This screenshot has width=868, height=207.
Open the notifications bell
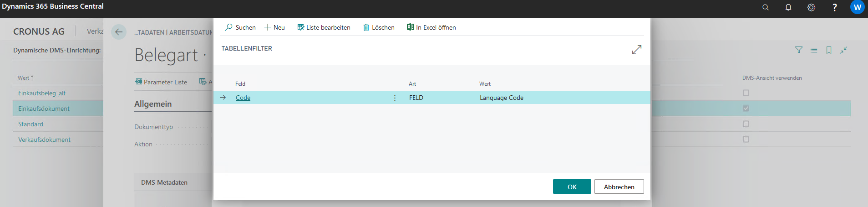coord(788,7)
